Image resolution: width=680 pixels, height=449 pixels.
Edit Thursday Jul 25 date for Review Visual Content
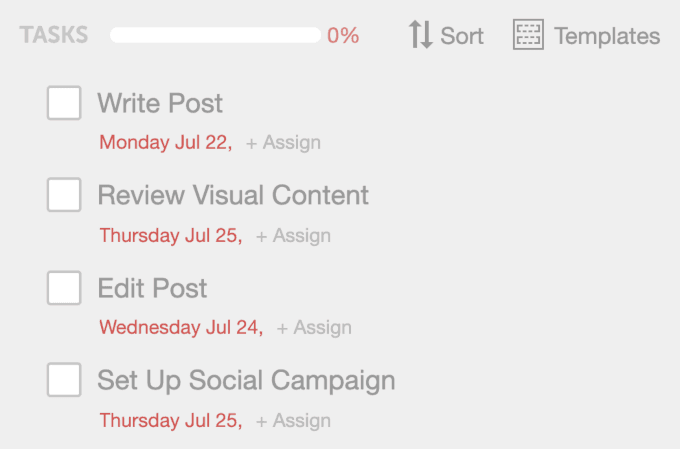(x=171, y=235)
